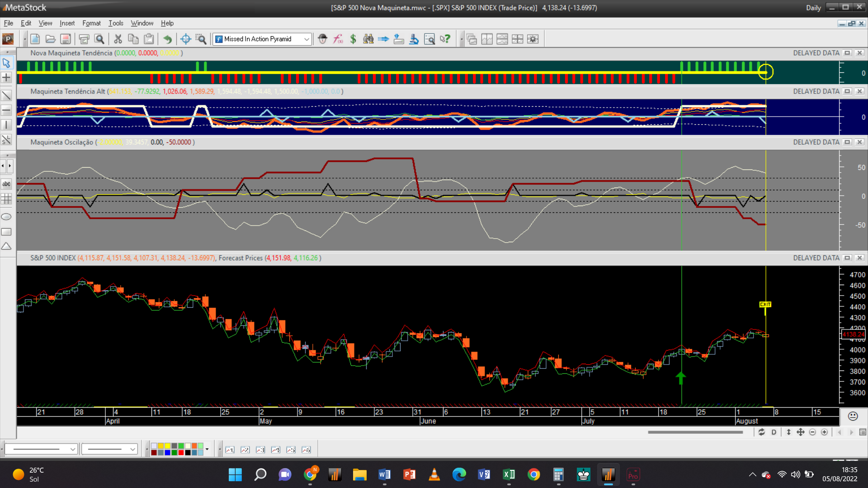Zoom in with the plus magnifier
This screenshot has width=868, height=488.
coord(824,432)
